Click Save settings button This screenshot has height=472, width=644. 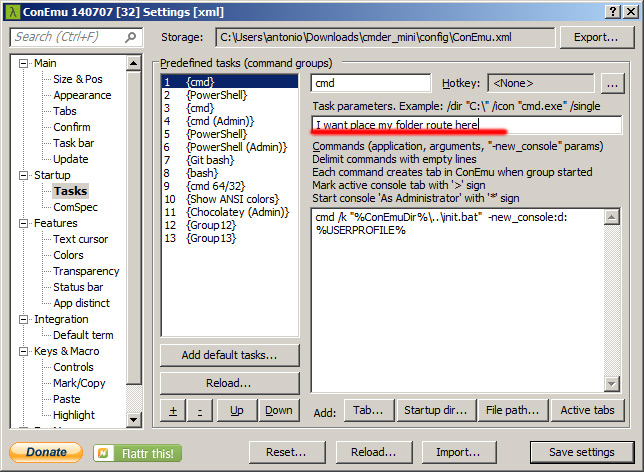[x=582, y=452]
